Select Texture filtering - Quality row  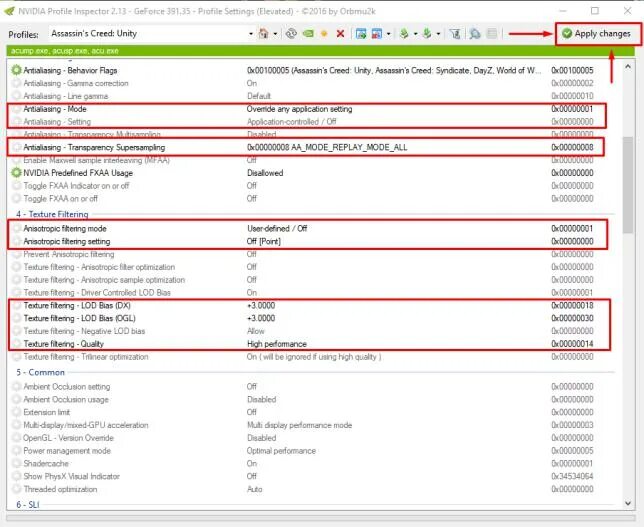310,344
